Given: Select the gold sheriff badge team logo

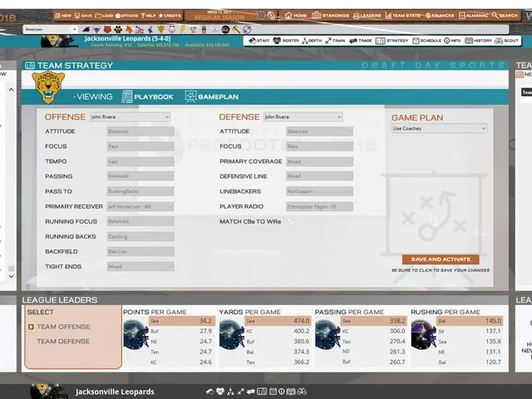Looking at the screenshot, I should tap(160, 30).
